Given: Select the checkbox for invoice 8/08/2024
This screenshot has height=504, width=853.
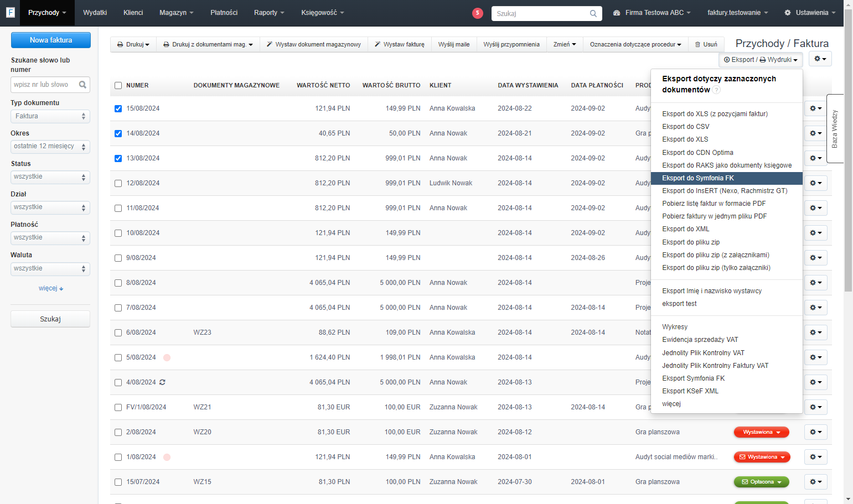Looking at the screenshot, I should coord(118,283).
